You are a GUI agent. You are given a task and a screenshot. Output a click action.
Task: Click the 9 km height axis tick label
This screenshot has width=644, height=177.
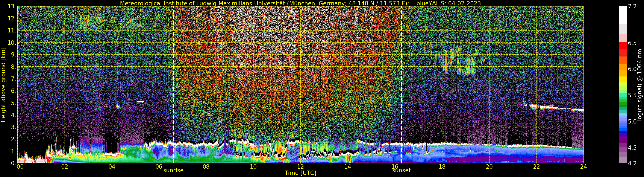pyautogui.click(x=13, y=55)
